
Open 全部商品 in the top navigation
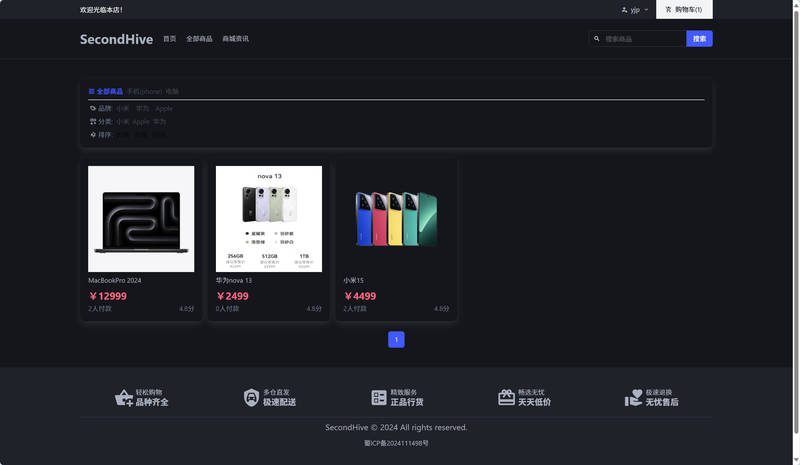(x=199, y=39)
